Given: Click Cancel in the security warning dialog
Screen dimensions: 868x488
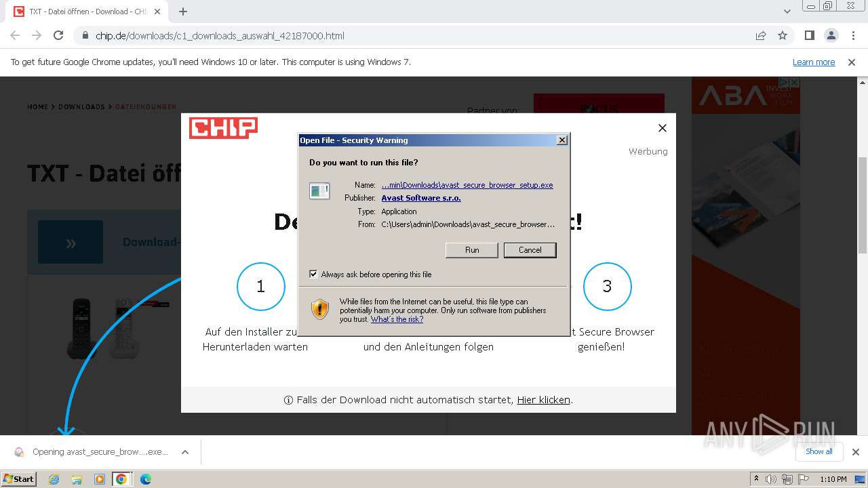Looking at the screenshot, I should (530, 250).
